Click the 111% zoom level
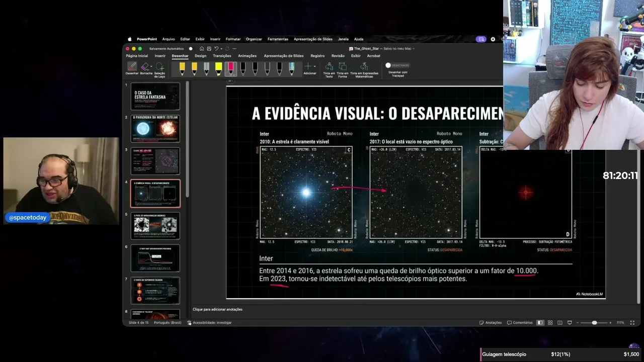Image resolution: width=644 pixels, height=362 pixels. coord(620,322)
